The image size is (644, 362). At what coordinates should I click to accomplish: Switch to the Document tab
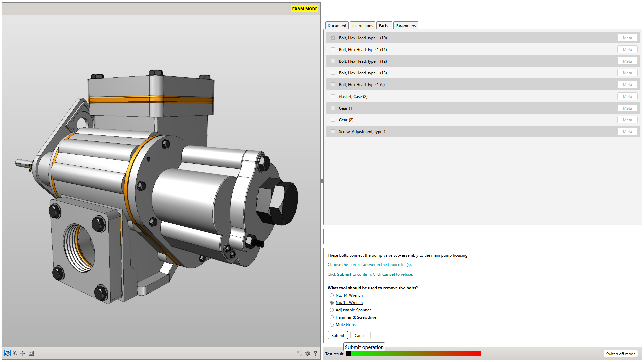(x=337, y=26)
